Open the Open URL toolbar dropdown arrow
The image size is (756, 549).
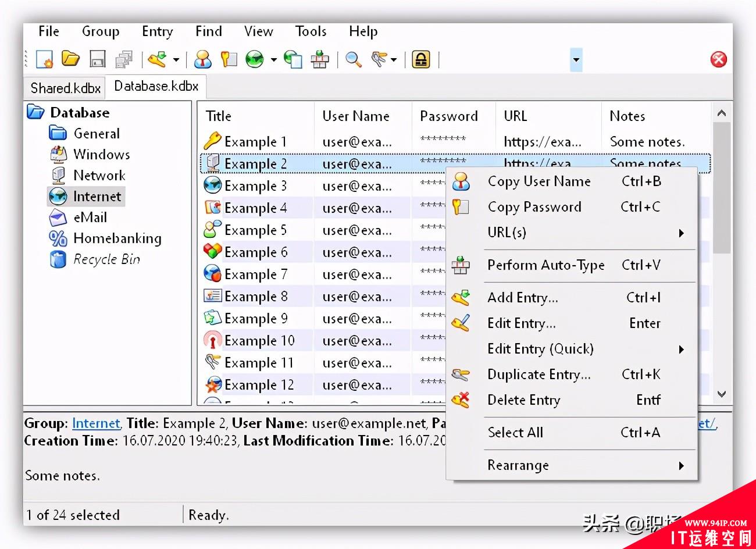point(273,60)
